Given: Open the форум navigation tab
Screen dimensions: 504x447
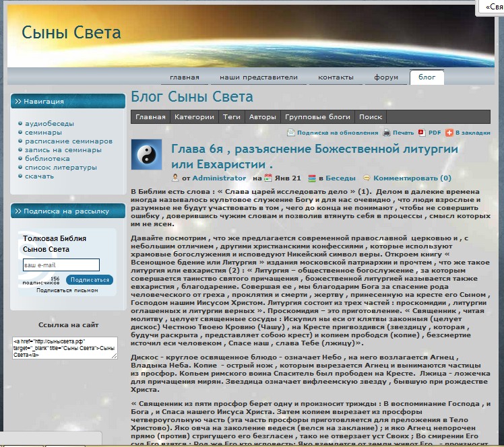Looking at the screenshot, I should click(386, 77).
